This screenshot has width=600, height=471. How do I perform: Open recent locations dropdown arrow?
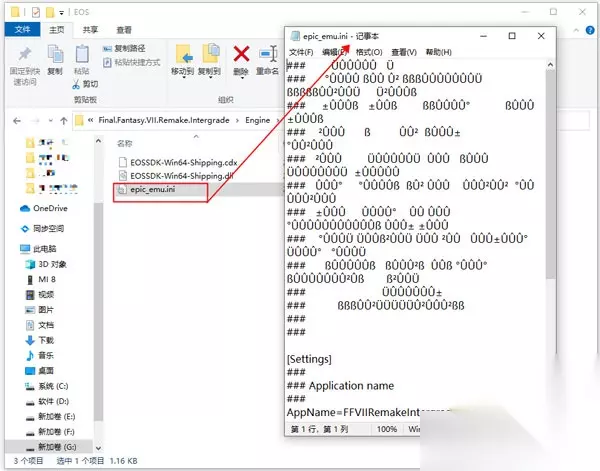pos(51,121)
